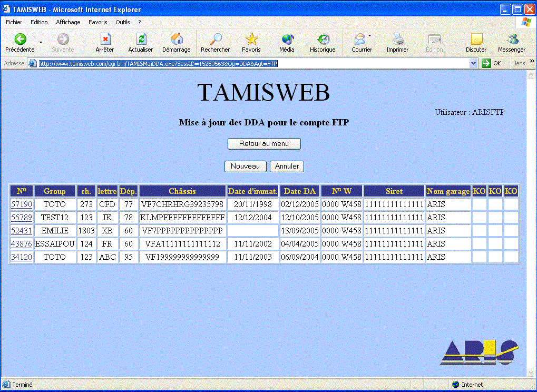Click Date DA cell 06/09/2004
Image resolution: width=537 pixels, height=392 pixels.
click(x=300, y=257)
